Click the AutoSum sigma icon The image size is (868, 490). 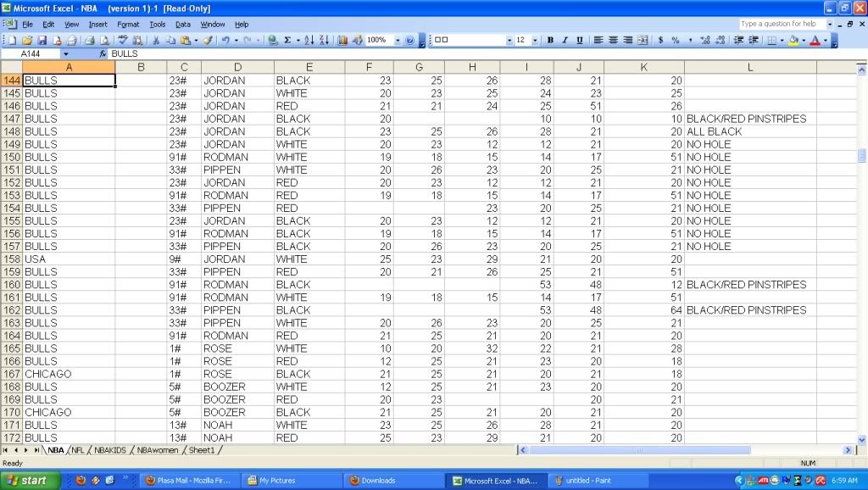coord(288,40)
